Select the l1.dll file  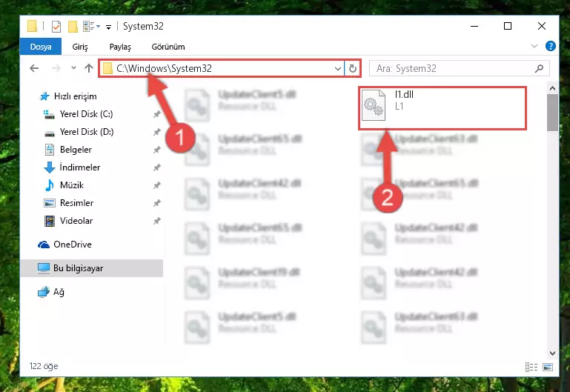pyautogui.click(x=443, y=108)
